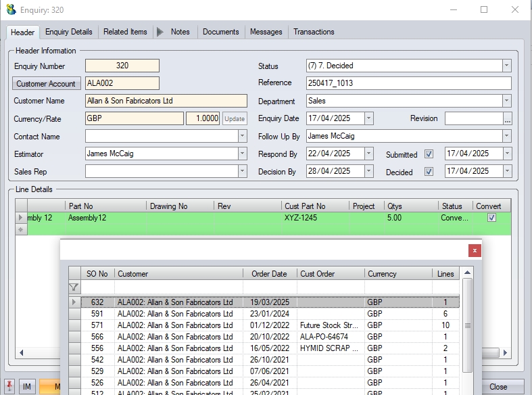532x395 pixels.
Task: Click the Enquiry application icon in title bar
Action: point(11,9)
